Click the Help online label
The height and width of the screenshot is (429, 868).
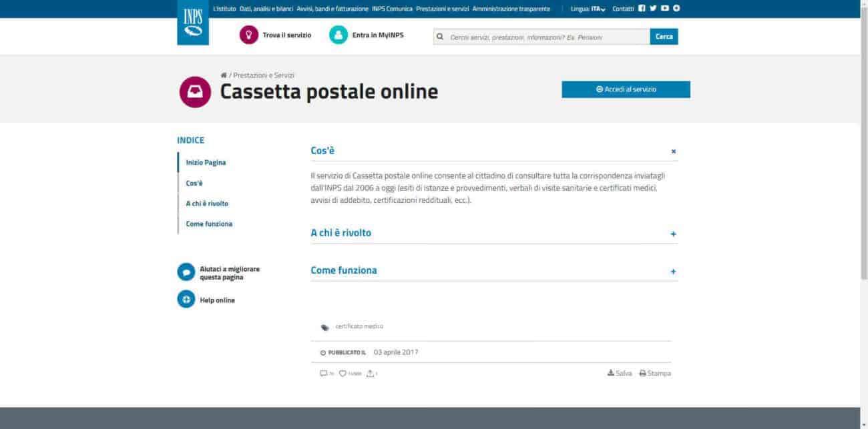(x=218, y=300)
